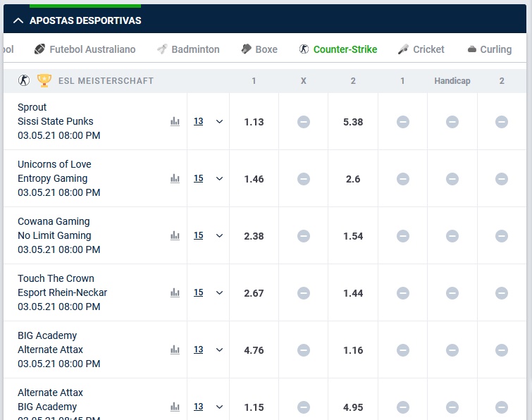Click the Handicap column header
The width and height of the screenshot is (532, 420).
[452, 81]
